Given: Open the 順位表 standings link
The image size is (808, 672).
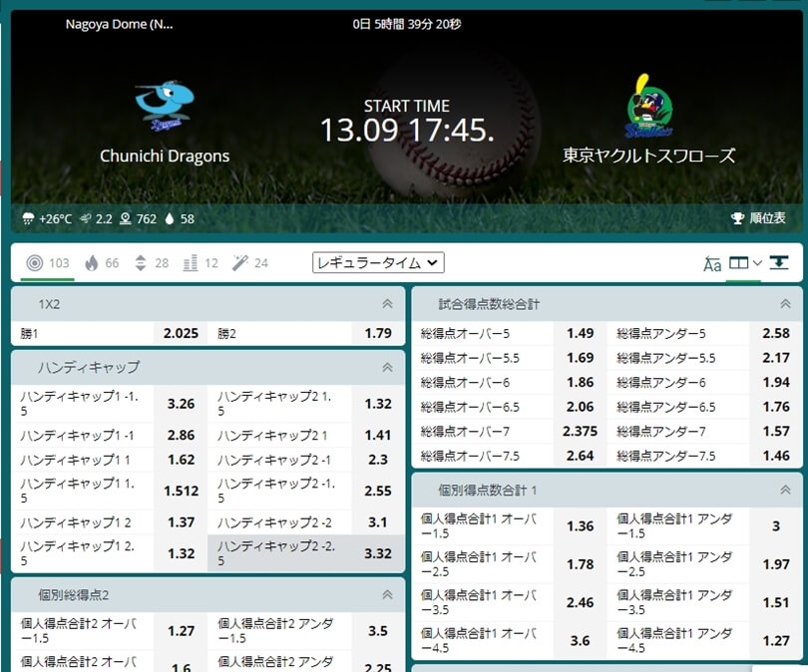Looking at the screenshot, I should click(762, 217).
